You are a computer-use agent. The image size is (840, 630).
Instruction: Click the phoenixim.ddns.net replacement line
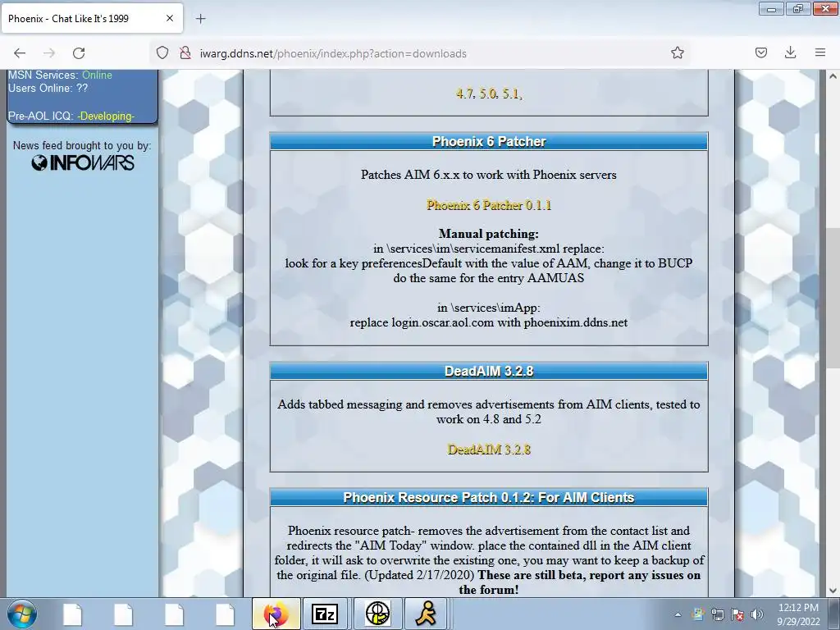(x=489, y=322)
